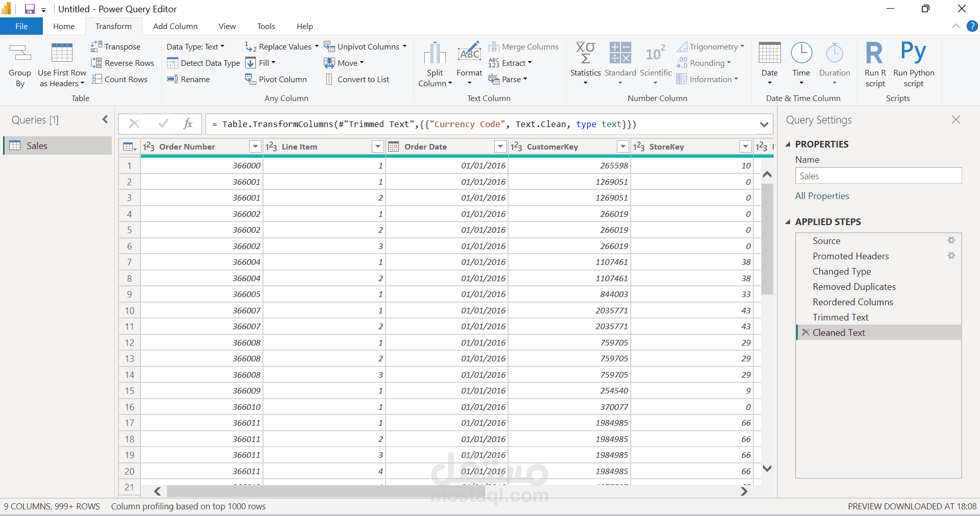Open the Order Number column filter dropdown

tap(255, 146)
